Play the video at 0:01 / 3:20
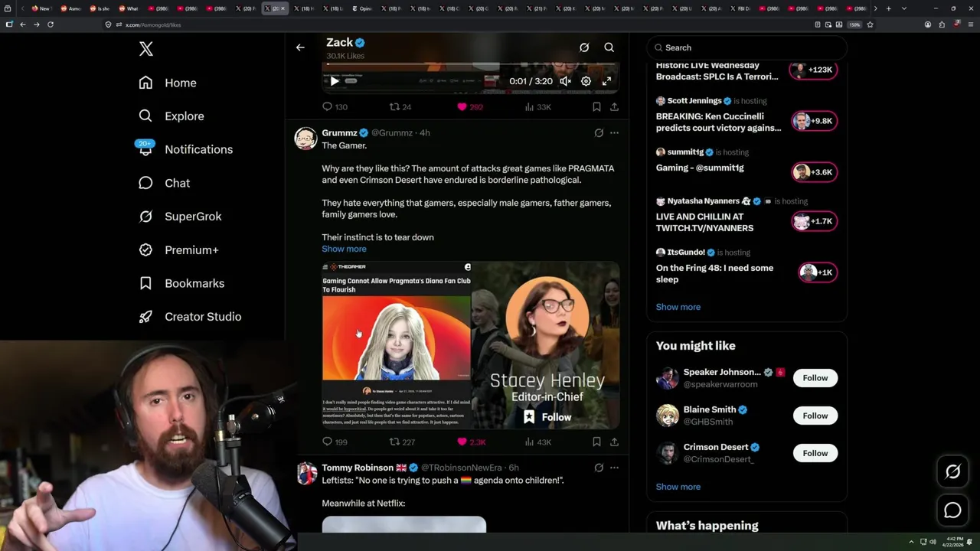 point(335,81)
